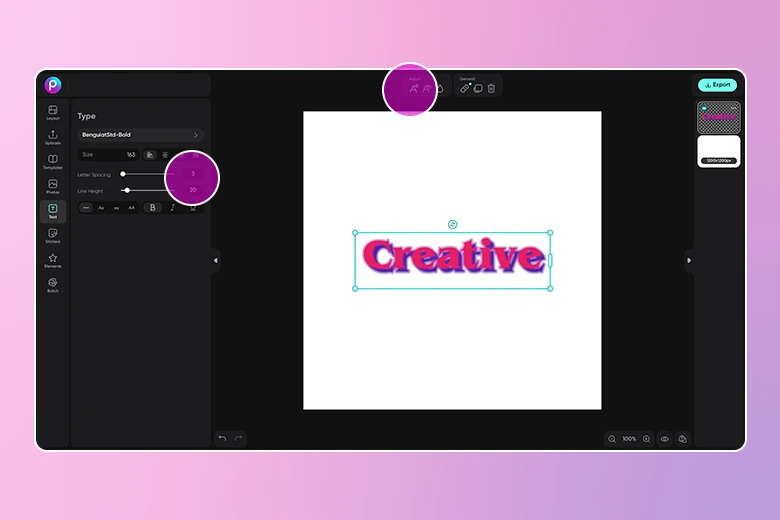Toggle italic formatting
This screenshot has height=520, width=780.
[x=172, y=208]
